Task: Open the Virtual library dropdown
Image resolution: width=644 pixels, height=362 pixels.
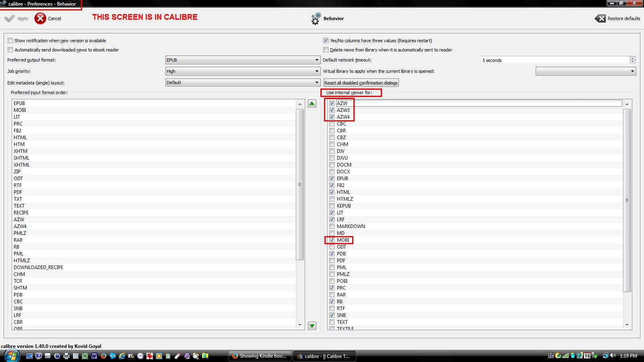Action: [586, 71]
